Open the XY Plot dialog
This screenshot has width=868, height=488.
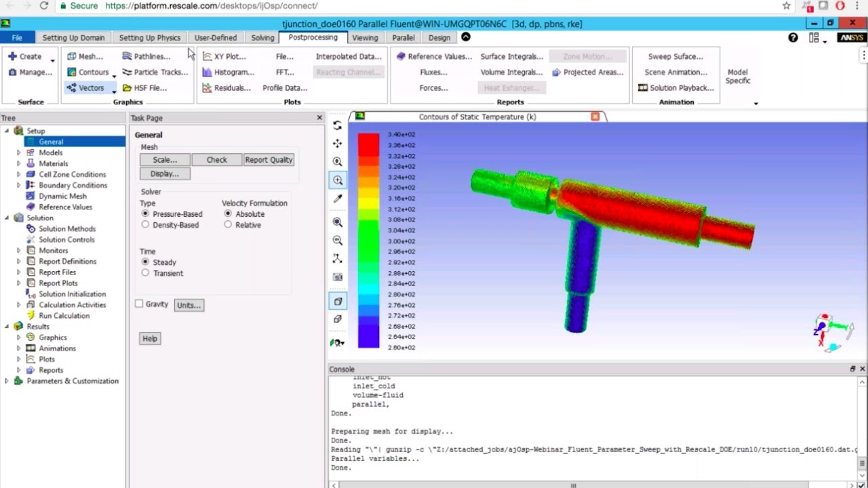tap(224, 56)
